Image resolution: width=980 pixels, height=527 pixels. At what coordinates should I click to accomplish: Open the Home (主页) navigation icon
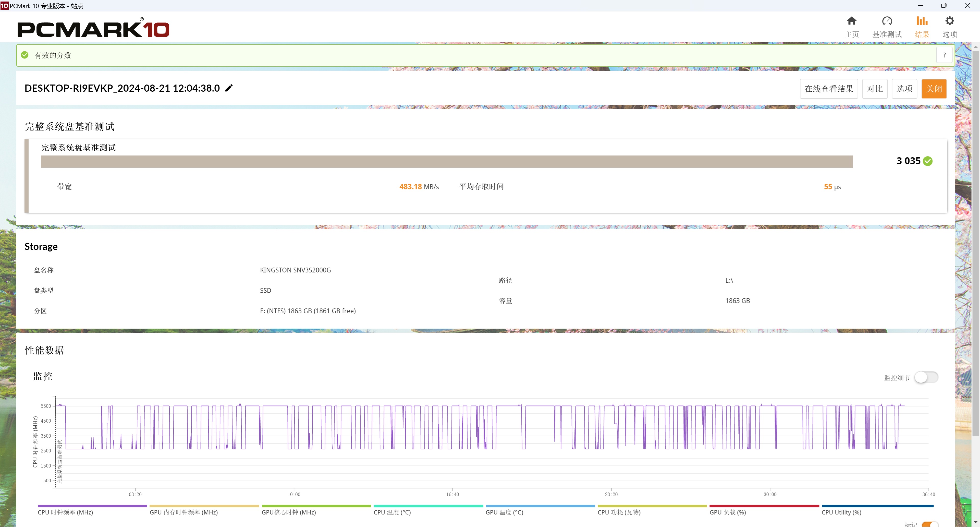coord(851,21)
